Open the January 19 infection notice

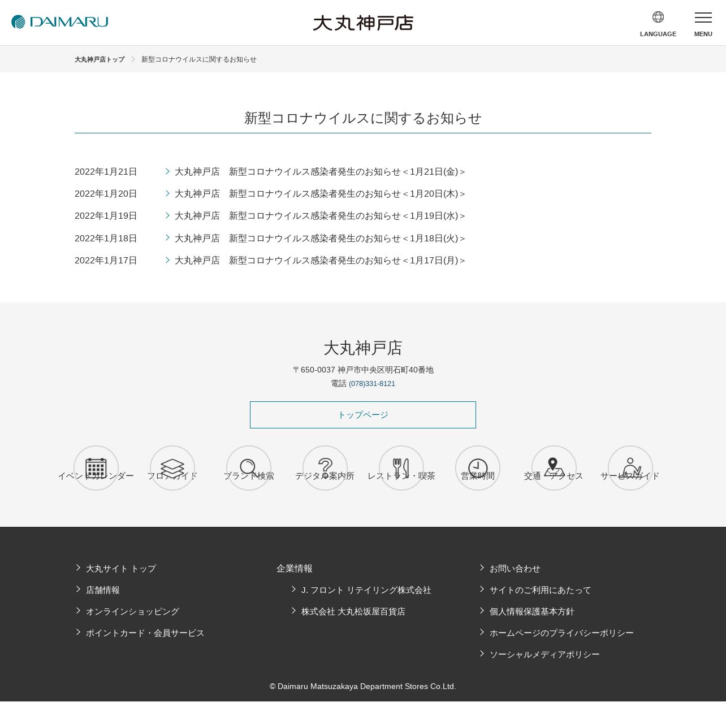320,216
